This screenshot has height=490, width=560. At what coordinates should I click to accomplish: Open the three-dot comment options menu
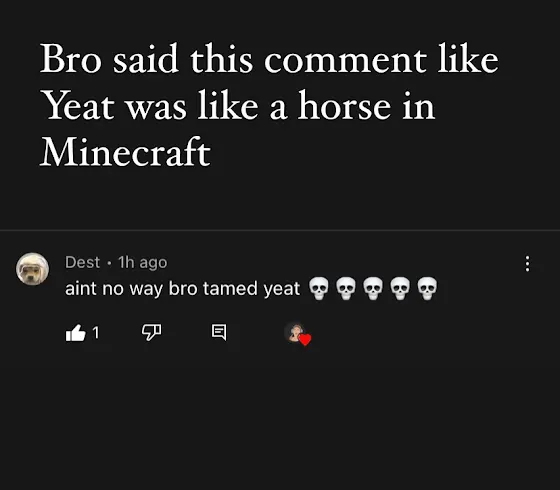pos(528,264)
